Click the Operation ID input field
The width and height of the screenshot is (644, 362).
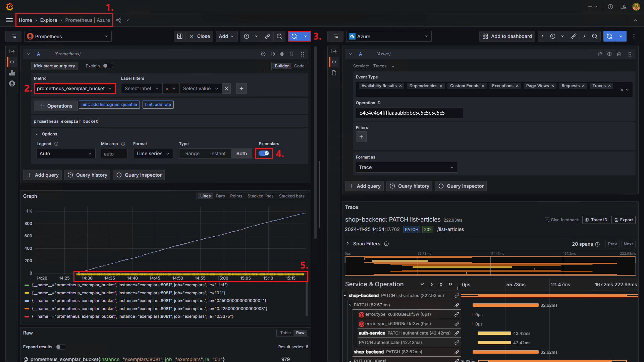(409, 113)
